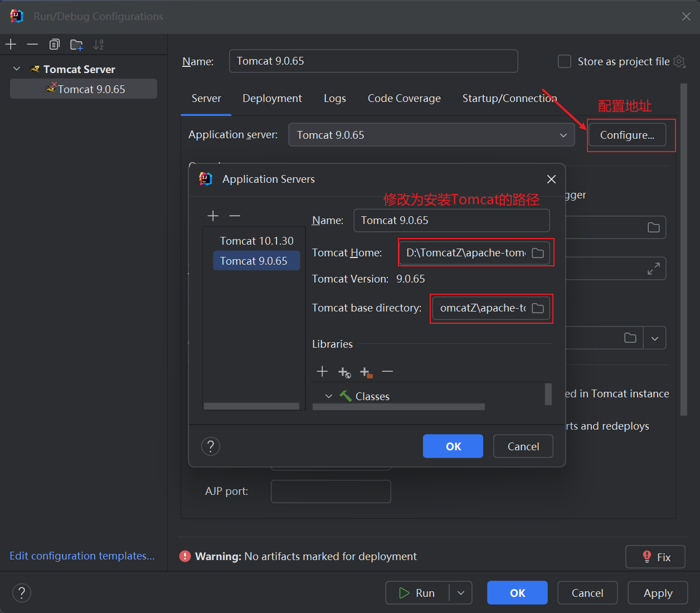Add library with plus-and-orange-square icon
The width and height of the screenshot is (700, 613).
(366, 372)
